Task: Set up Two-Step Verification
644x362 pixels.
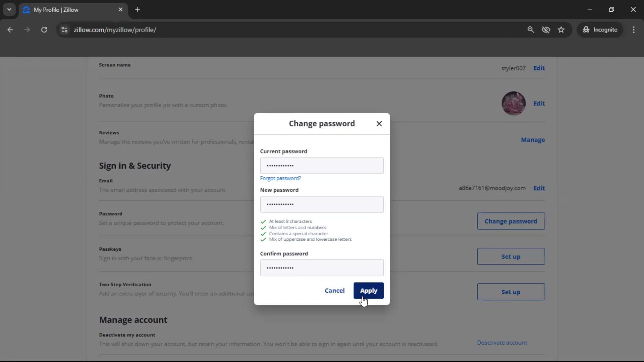Action: click(511, 292)
